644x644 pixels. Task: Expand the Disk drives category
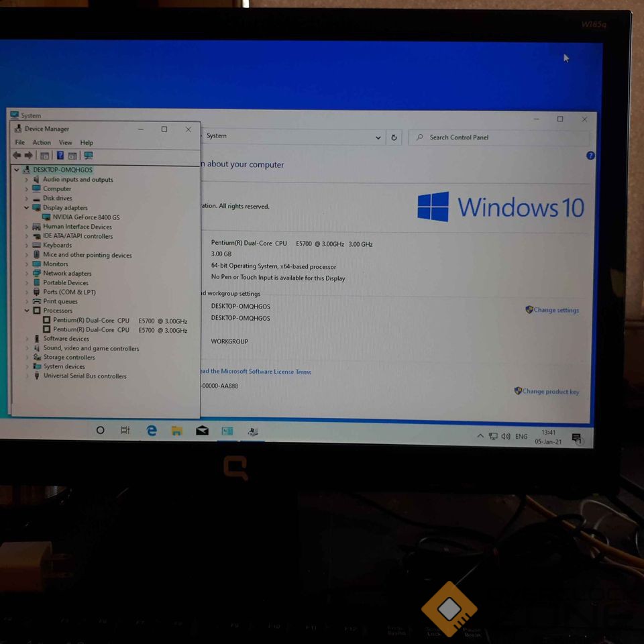point(26,199)
